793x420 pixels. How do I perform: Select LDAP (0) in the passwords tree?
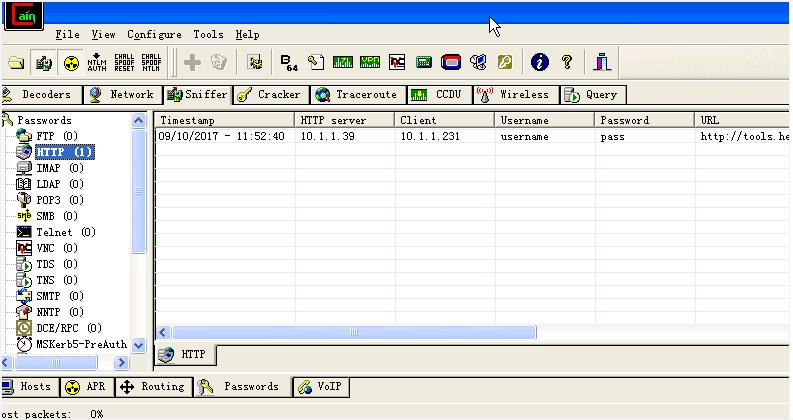click(60, 184)
